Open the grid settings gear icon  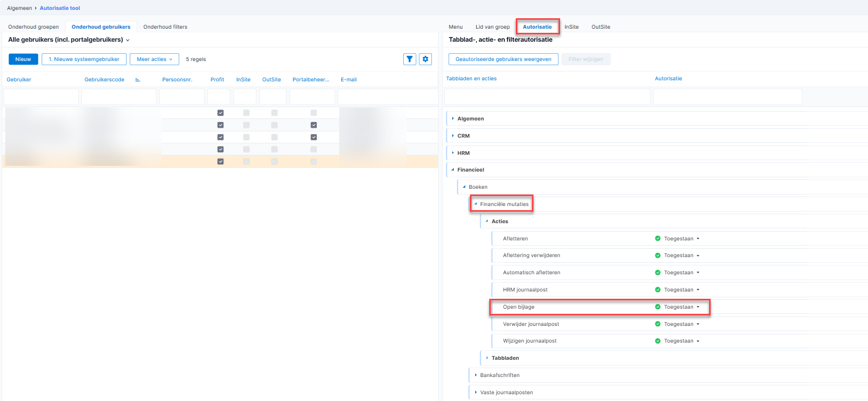pyautogui.click(x=426, y=59)
